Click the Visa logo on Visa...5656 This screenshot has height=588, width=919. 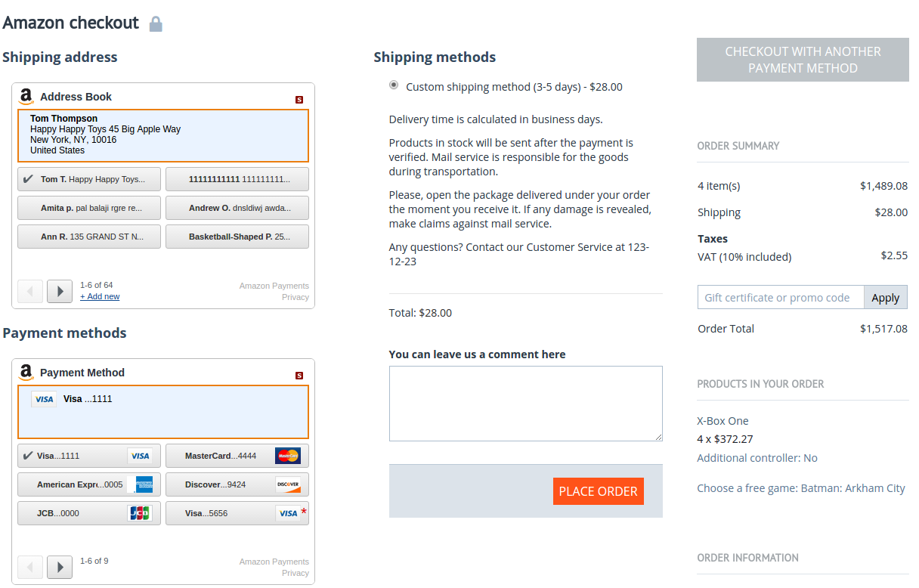pyautogui.click(x=288, y=513)
